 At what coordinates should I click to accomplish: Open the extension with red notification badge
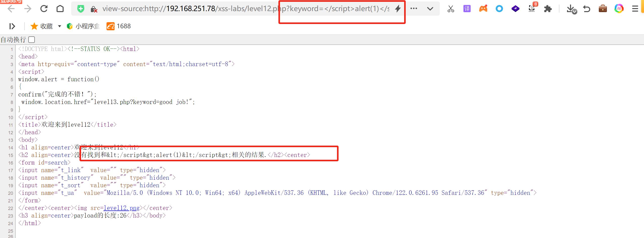[532, 8]
